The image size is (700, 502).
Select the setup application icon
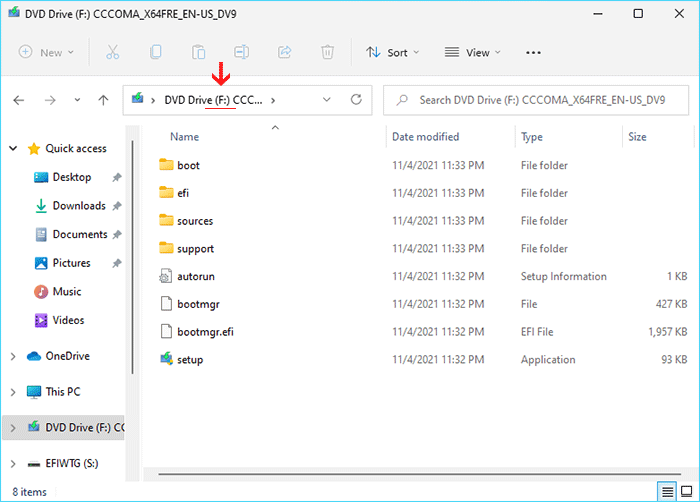(x=167, y=359)
